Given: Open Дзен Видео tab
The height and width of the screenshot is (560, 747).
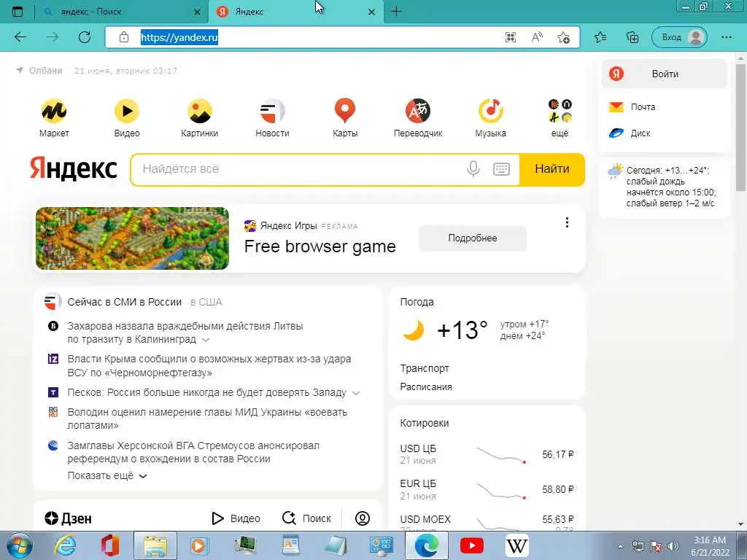Looking at the screenshot, I should coord(236,518).
